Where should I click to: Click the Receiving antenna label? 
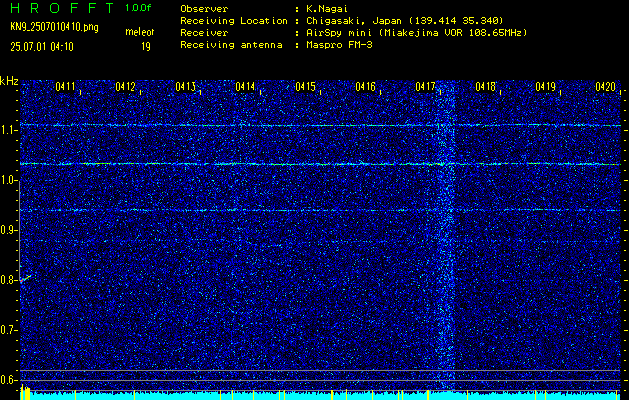231,45
